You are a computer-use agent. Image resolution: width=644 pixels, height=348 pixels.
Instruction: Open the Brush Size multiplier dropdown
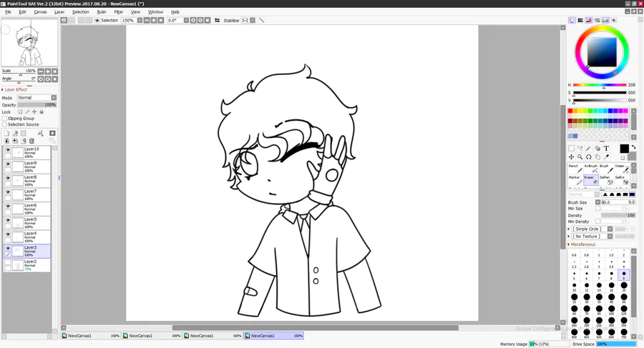tap(598, 202)
